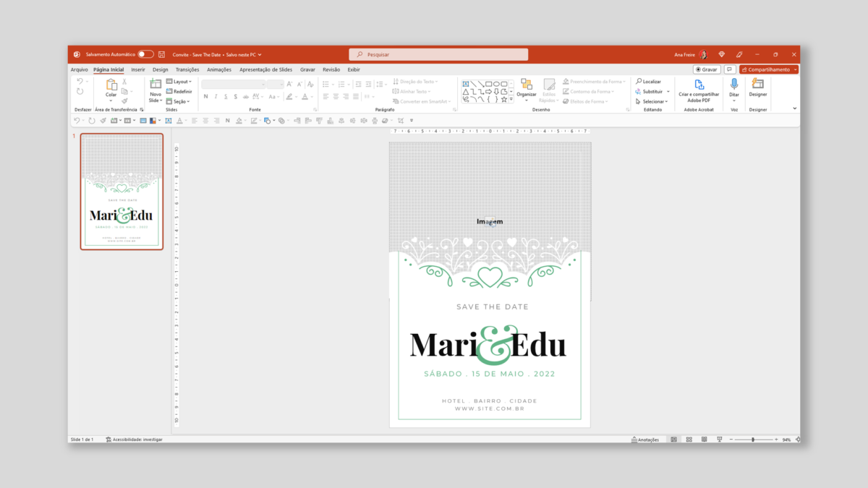
Task: Open the comments pane icon
Action: tap(730, 69)
